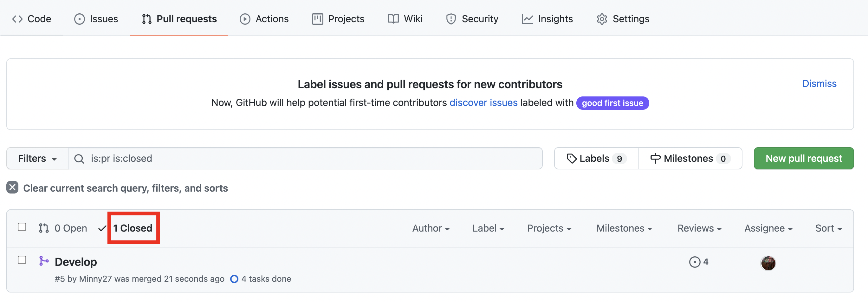
Task: Tick the select-all pull requests checkbox
Action: 22,227
